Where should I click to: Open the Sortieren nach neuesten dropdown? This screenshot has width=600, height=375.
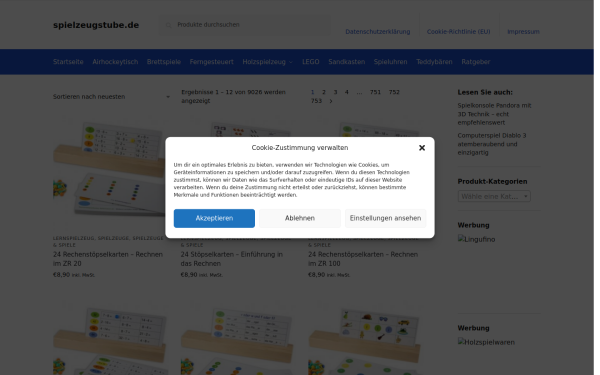click(111, 97)
